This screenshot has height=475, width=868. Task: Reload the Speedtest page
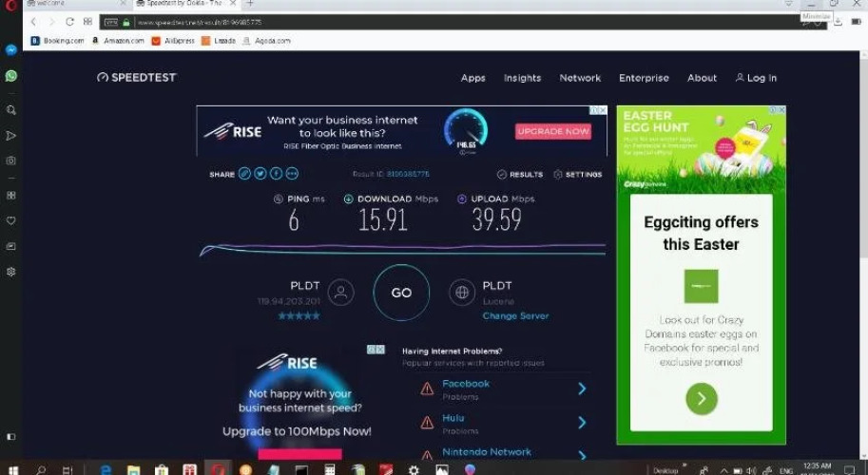69,22
